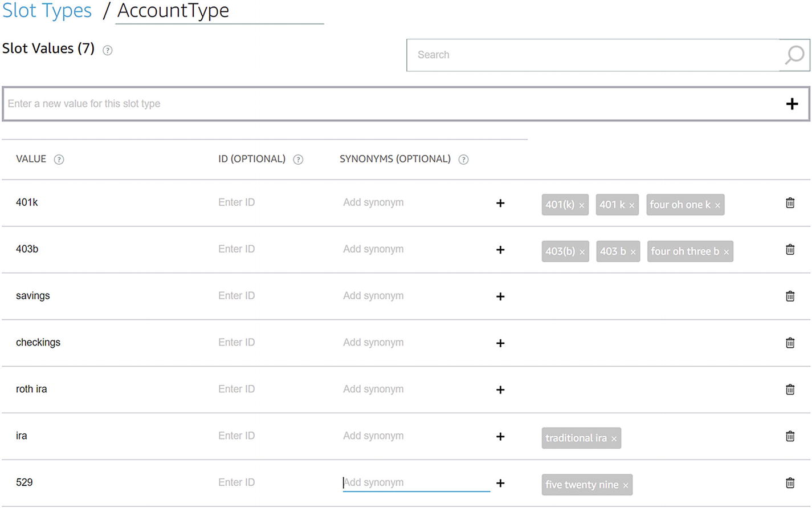This screenshot has width=812, height=508.
Task: Remove 'four oh three b' synonym
Action: [726, 253]
